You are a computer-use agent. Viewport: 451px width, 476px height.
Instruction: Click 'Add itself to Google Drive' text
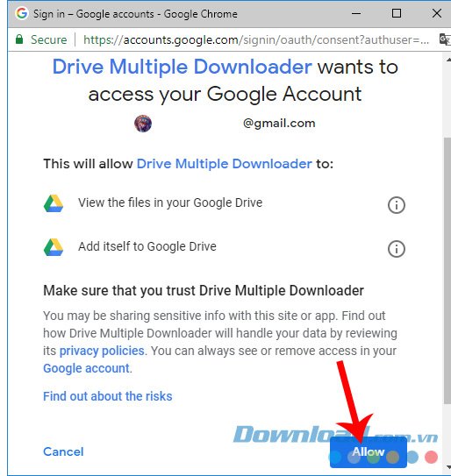pyautogui.click(x=147, y=246)
